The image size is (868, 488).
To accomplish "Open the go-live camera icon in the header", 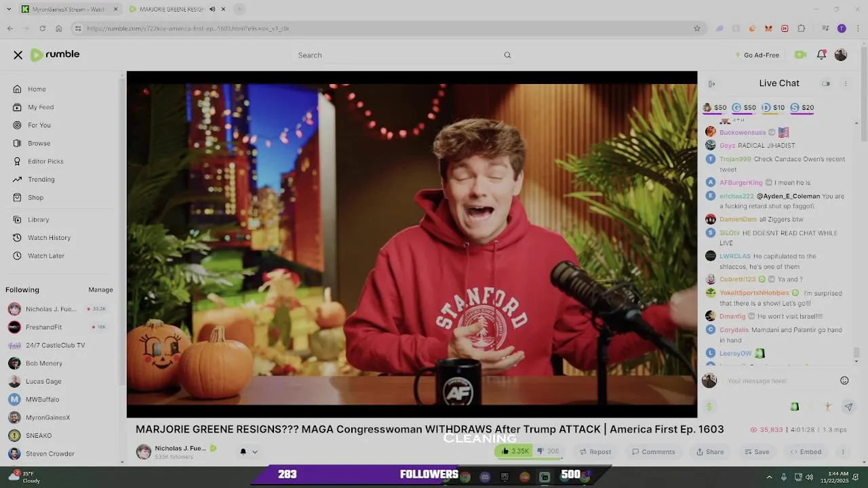I will coord(800,55).
